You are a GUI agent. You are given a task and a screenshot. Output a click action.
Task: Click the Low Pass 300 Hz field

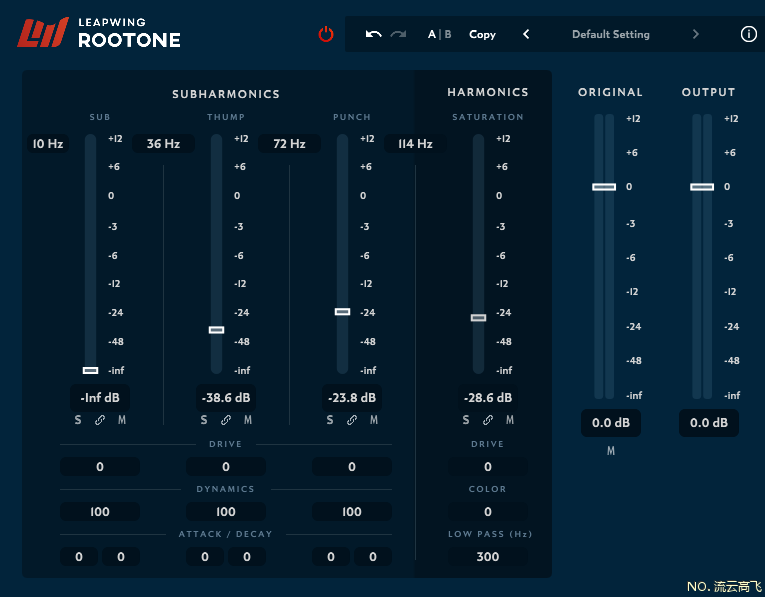click(x=488, y=557)
